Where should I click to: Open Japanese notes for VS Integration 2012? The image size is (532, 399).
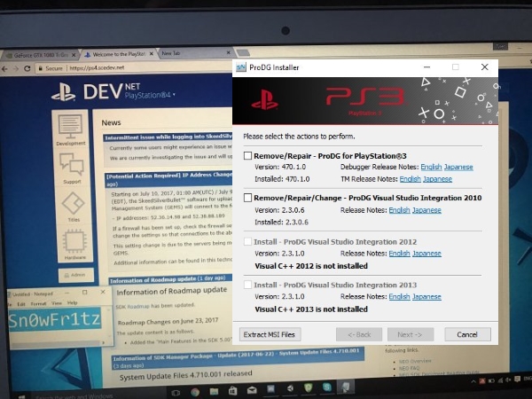click(426, 254)
